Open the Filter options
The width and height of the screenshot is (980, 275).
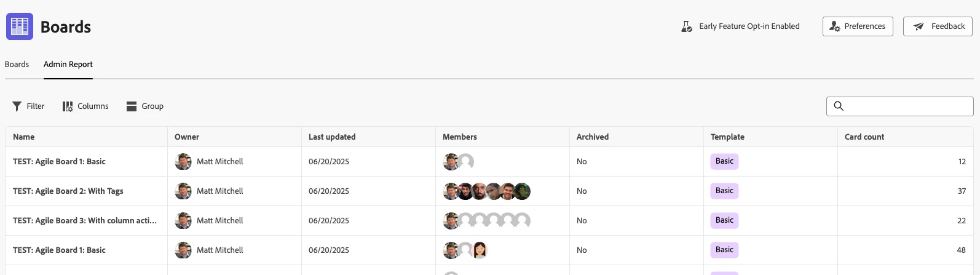(x=28, y=106)
